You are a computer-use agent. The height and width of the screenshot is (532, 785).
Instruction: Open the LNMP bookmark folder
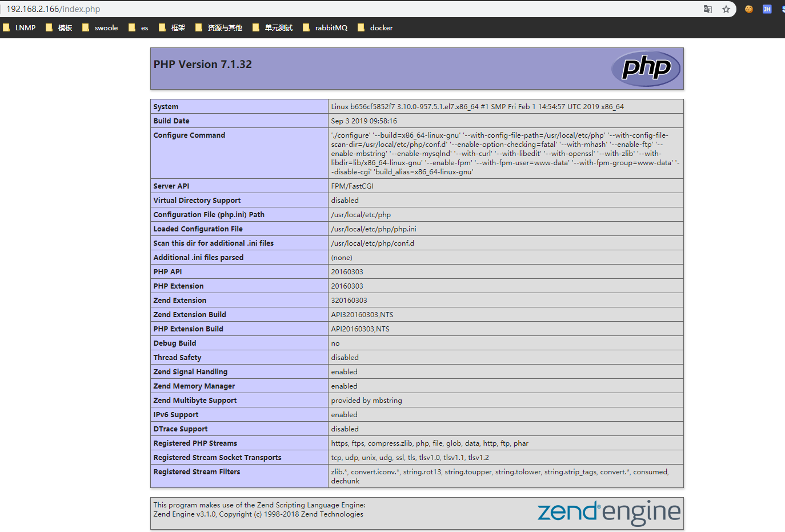coord(19,27)
